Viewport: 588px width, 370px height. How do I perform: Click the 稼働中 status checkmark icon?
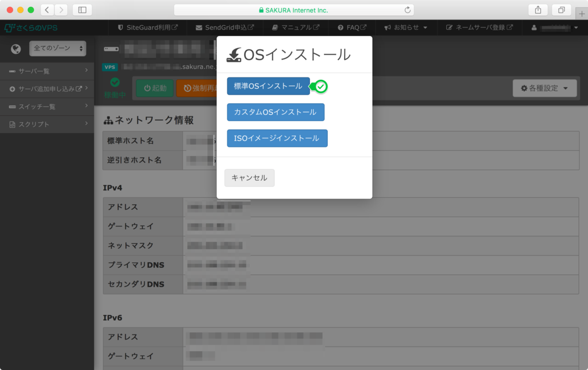point(114,81)
